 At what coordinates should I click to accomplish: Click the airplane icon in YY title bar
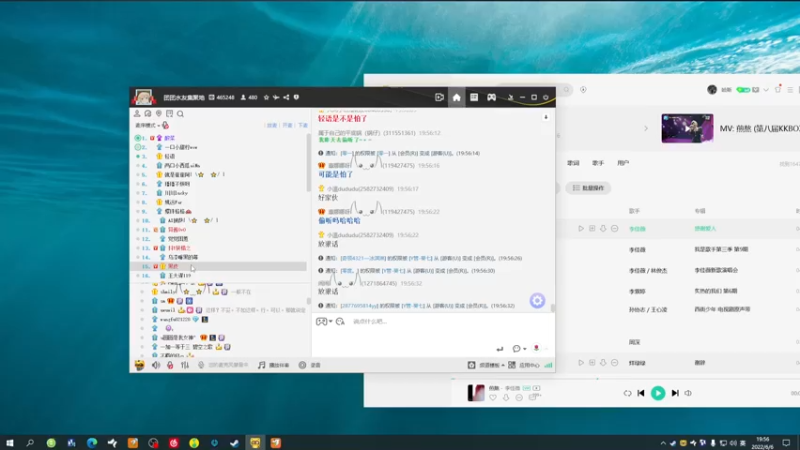[276, 97]
